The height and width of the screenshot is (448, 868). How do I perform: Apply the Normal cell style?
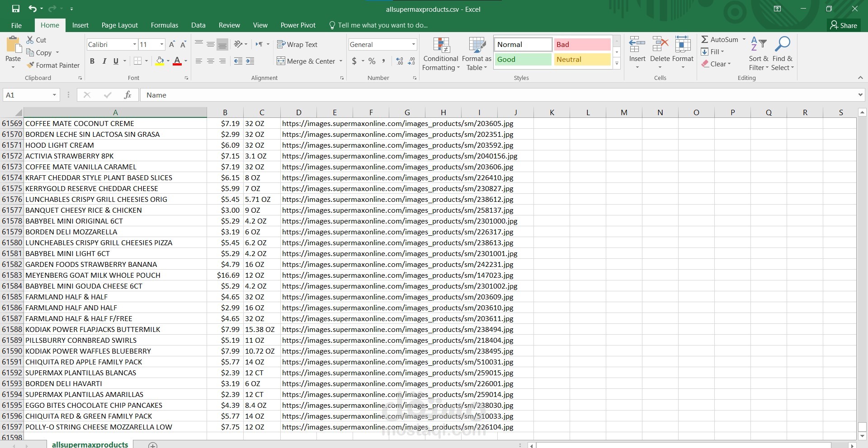[x=523, y=44]
